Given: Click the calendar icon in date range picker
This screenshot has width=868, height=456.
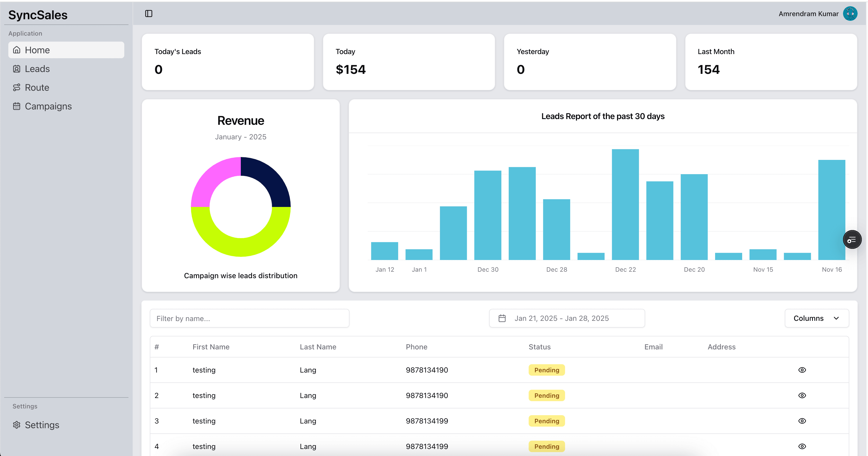Looking at the screenshot, I should 502,318.
